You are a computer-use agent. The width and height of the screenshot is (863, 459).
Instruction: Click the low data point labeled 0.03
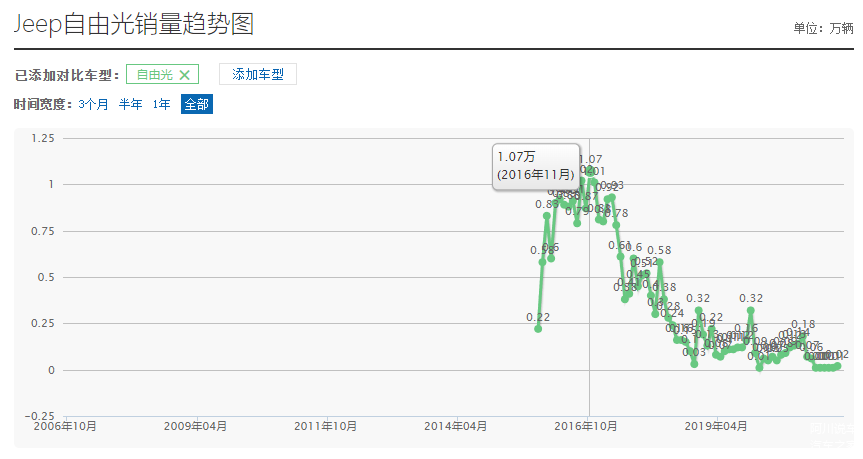pos(694,364)
